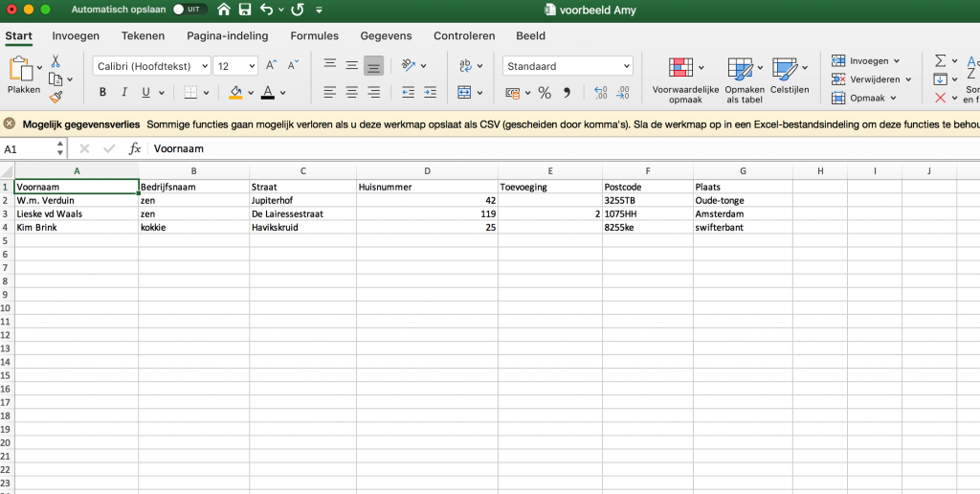The image size is (980, 494).
Task: Open the Gegevens ribbon tab
Action: (x=386, y=36)
